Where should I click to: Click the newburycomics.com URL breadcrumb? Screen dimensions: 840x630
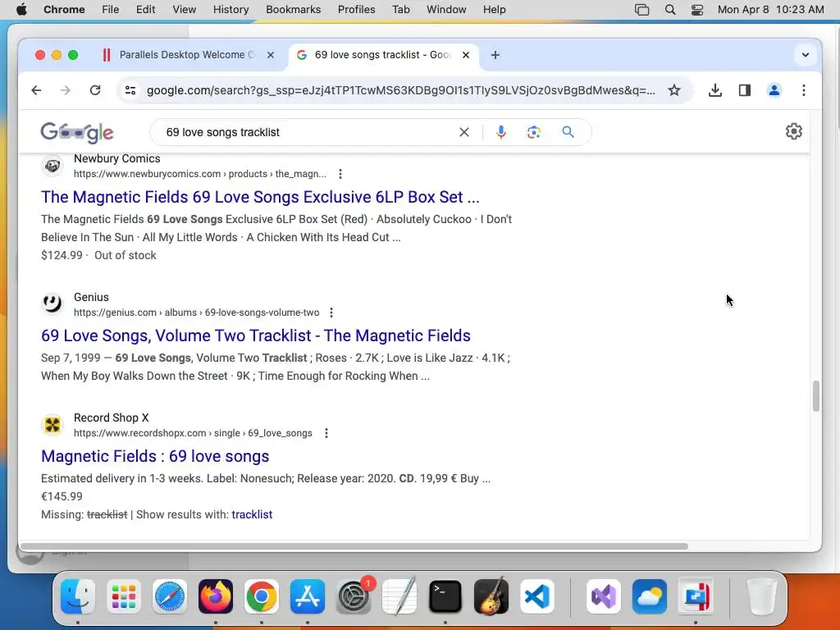point(200,174)
